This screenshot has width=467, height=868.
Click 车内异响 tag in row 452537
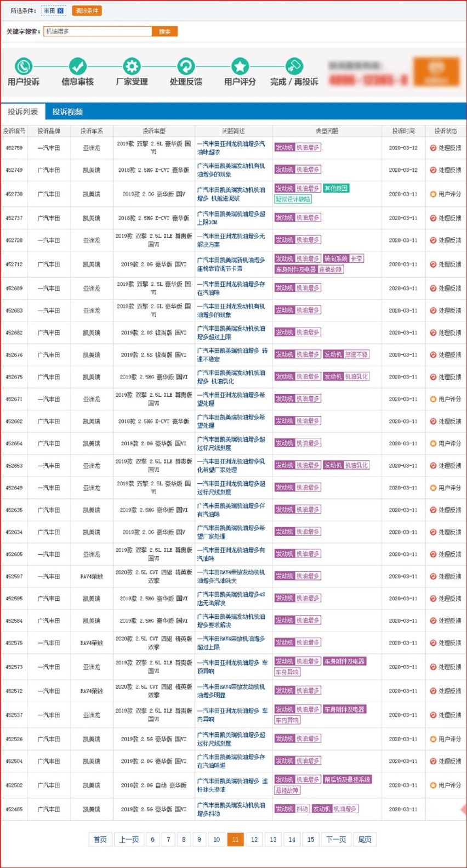point(287,720)
